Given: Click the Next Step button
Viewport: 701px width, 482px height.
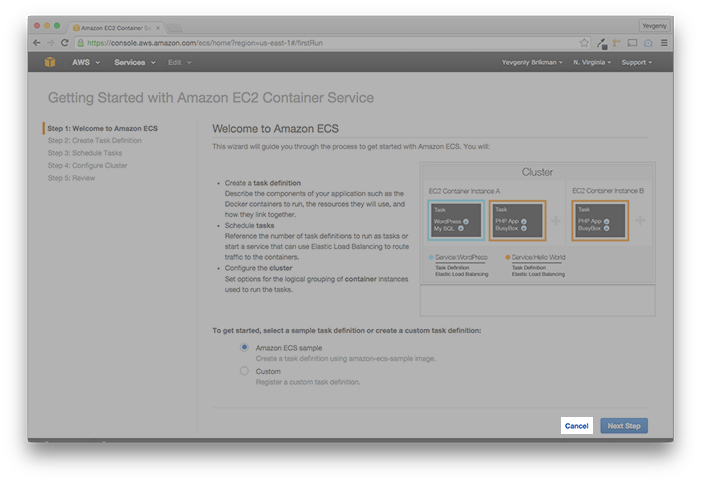Looking at the screenshot, I should (624, 426).
